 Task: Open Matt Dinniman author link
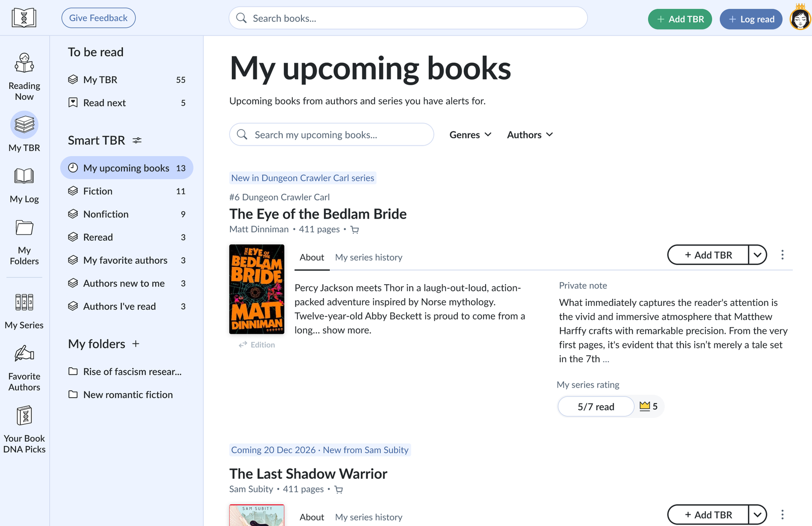[259, 229]
